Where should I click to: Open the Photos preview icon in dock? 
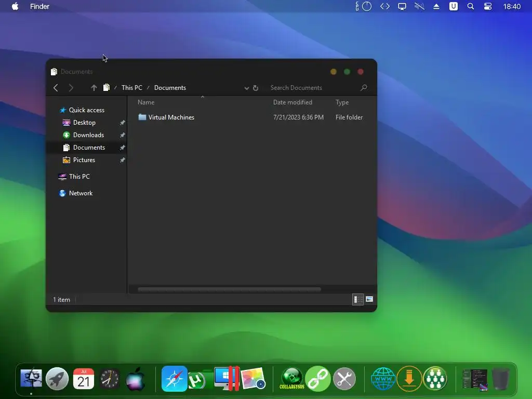pos(253,378)
